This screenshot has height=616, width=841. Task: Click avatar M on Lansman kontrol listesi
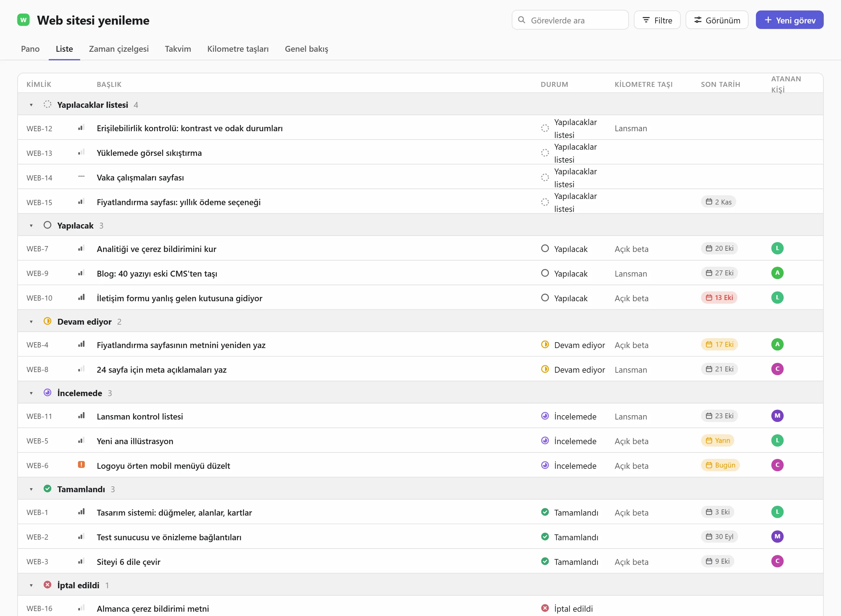(x=777, y=416)
